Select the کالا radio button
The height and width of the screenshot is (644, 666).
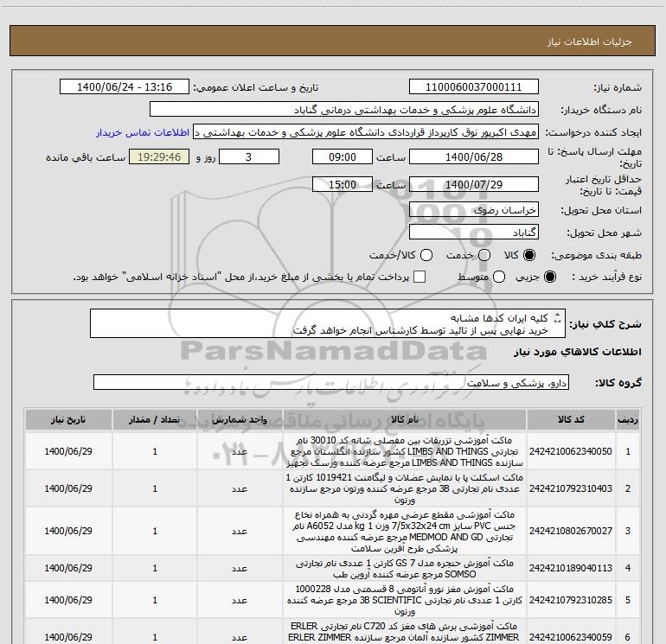pyautogui.click(x=529, y=255)
